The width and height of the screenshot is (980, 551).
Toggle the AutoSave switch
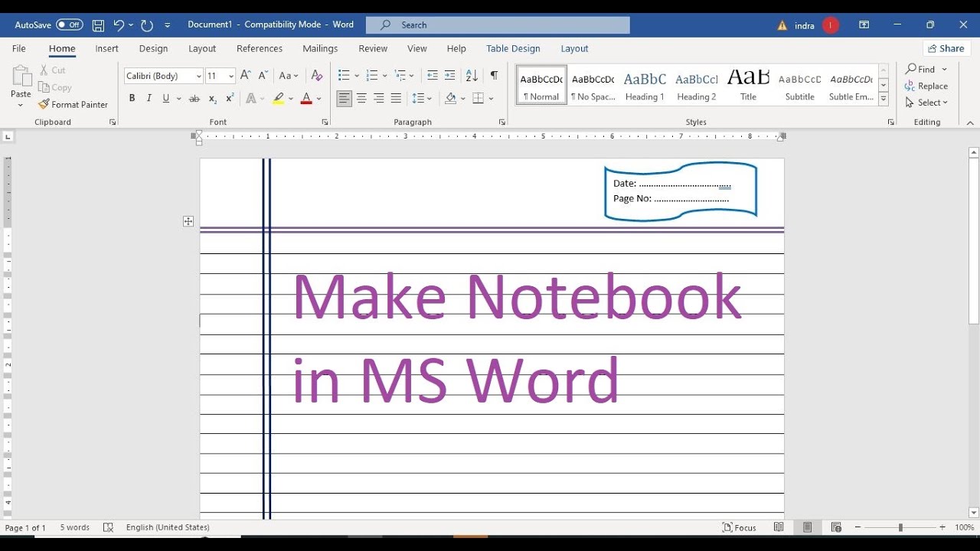tap(70, 25)
